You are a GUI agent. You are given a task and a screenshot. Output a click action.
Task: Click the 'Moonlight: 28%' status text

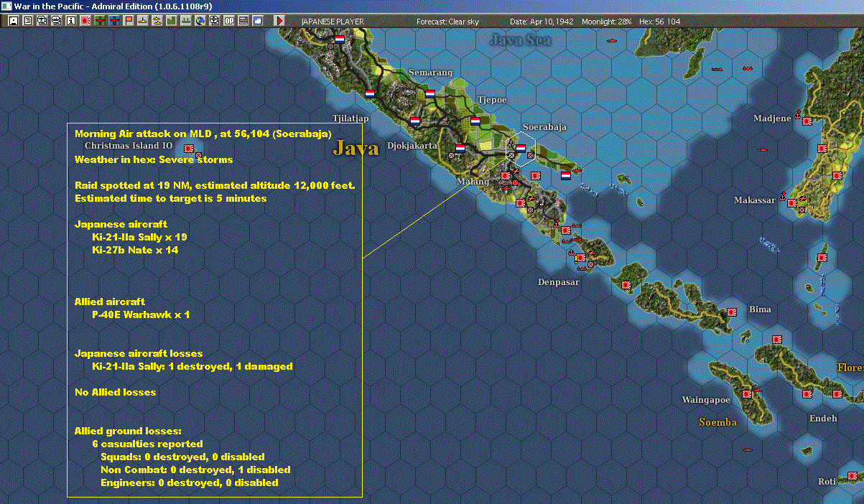click(x=607, y=22)
